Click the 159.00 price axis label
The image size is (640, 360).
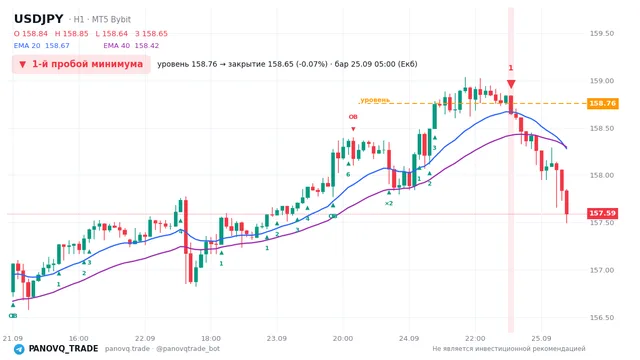click(602, 81)
